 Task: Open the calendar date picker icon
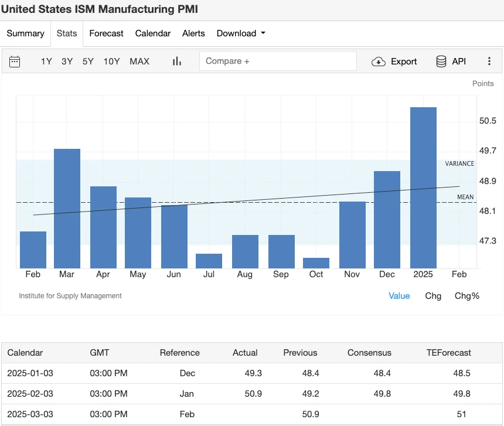(x=15, y=62)
